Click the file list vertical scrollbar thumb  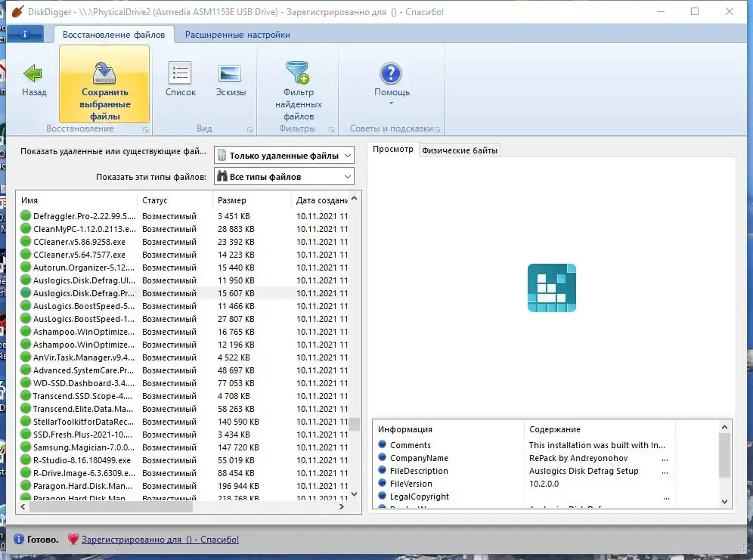click(355, 424)
